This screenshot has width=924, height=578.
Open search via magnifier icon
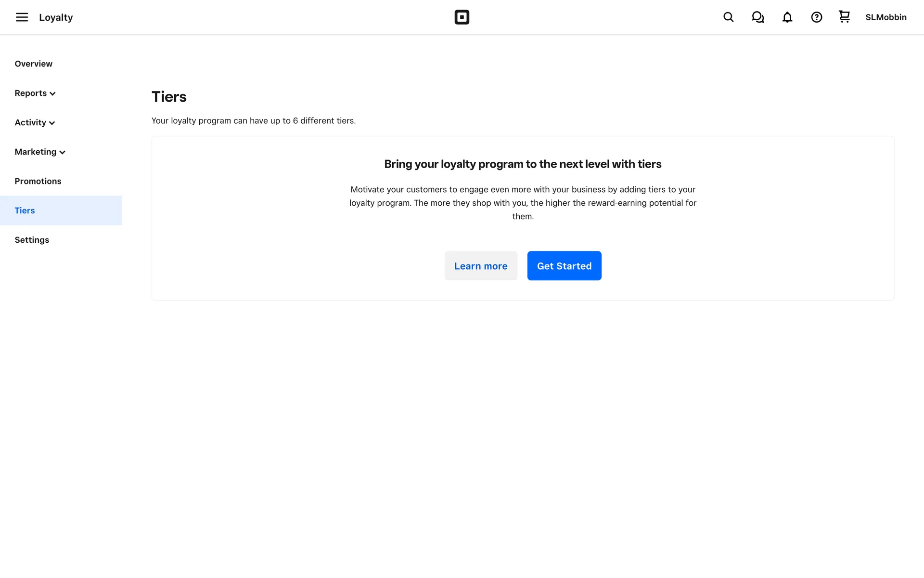728,17
